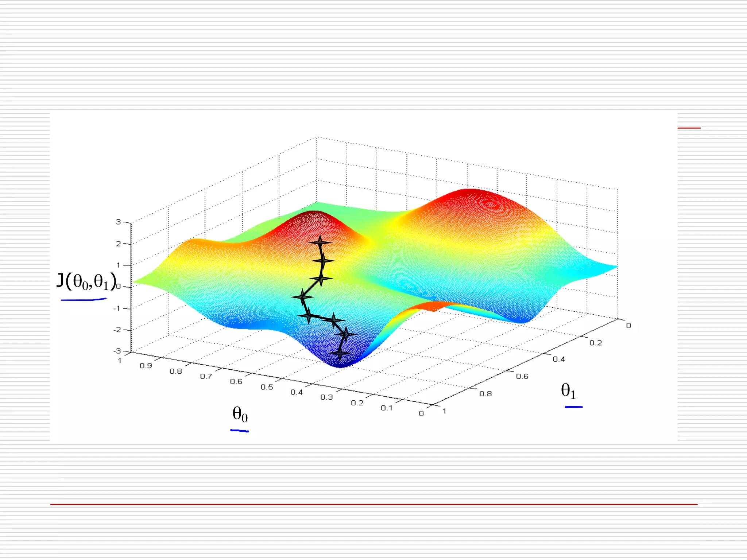Click the leftmost star marker on the descent path
This screenshot has width=747, height=560.
tap(302, 297)
